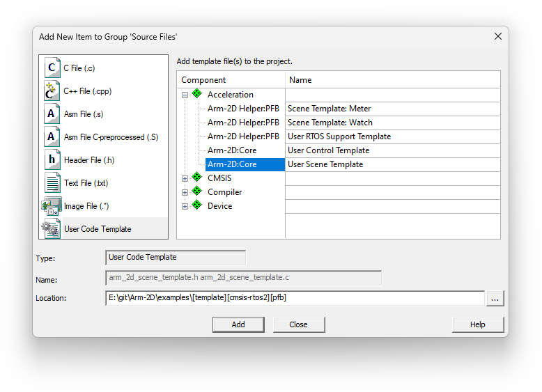Click into the Location path field

click(x=294, y=298)
